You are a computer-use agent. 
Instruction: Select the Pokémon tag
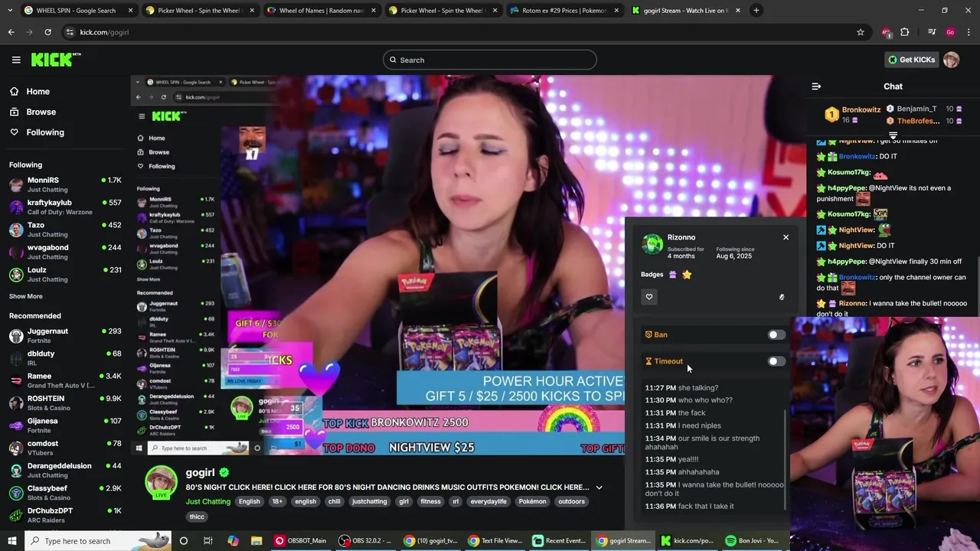532,501
